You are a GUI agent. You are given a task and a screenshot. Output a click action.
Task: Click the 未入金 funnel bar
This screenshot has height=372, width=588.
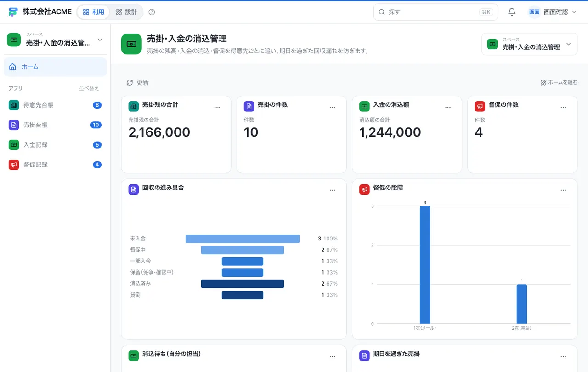pyautogui.click(x=243, y=239)
